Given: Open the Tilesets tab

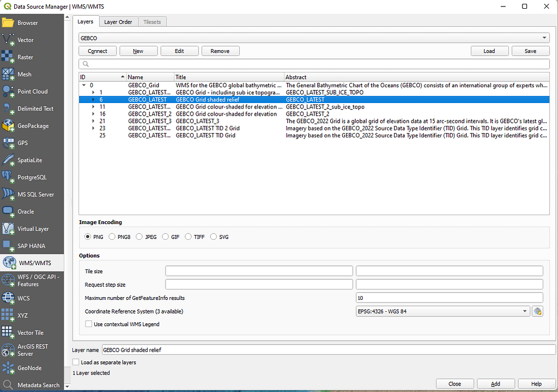Looking at the screenshot, I should 152,22.
